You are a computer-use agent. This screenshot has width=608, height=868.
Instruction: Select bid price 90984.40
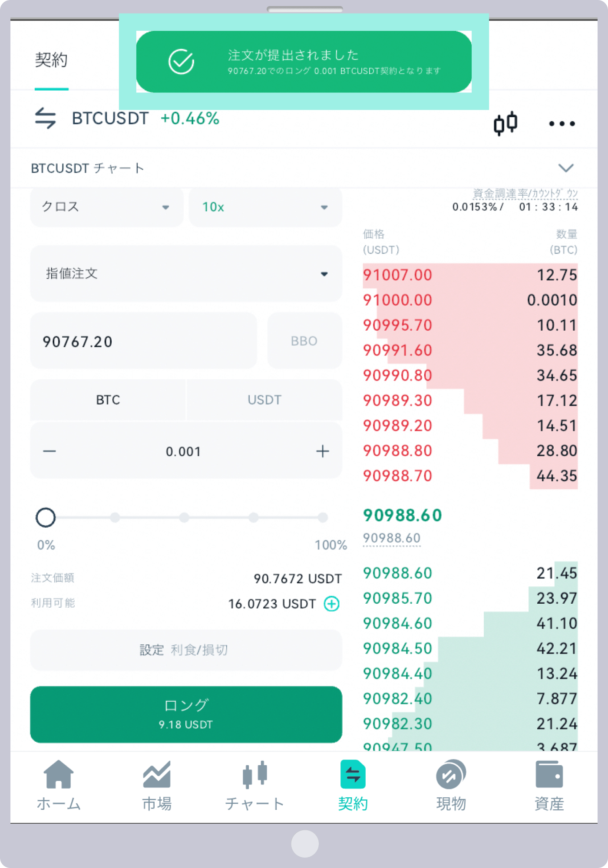pyautogui.click(x=397, y=674)
